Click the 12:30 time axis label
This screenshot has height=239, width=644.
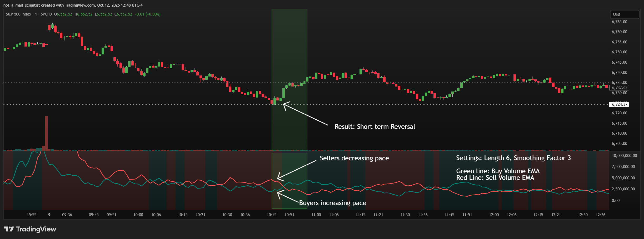click(x=583, y=215)
